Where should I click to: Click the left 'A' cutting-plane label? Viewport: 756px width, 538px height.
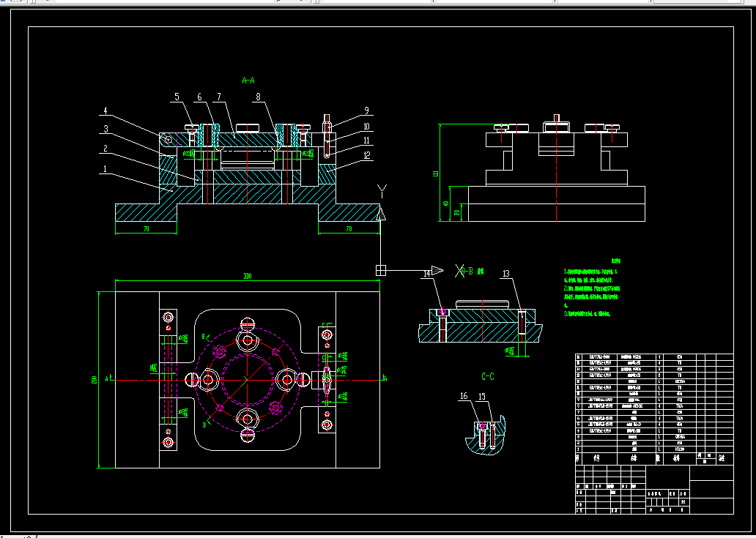(107, 380)
